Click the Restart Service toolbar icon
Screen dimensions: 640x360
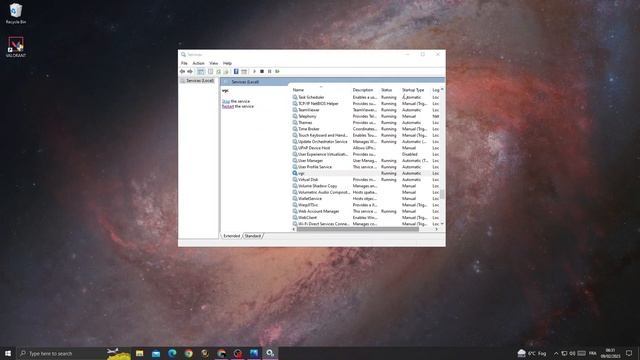[277, 71]
